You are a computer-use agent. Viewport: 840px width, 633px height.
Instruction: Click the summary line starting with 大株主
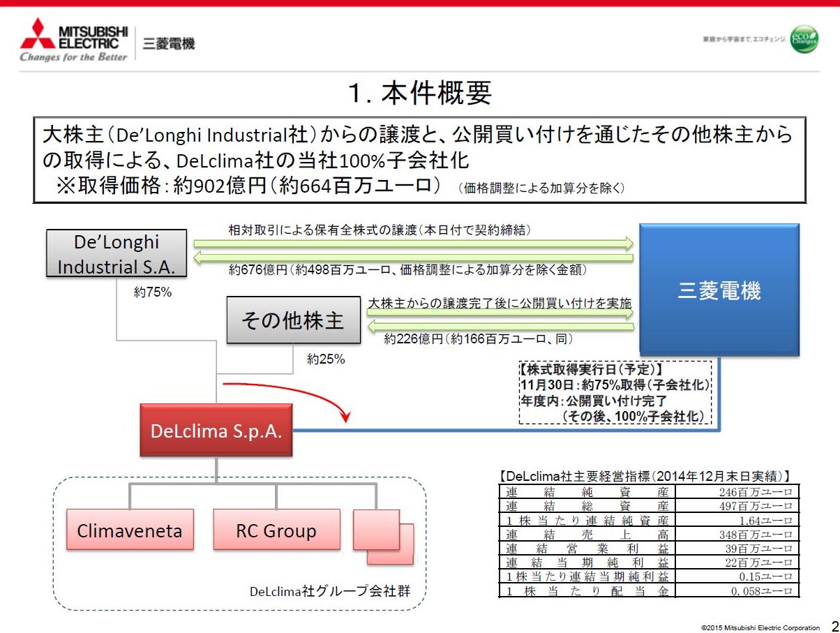418,135
